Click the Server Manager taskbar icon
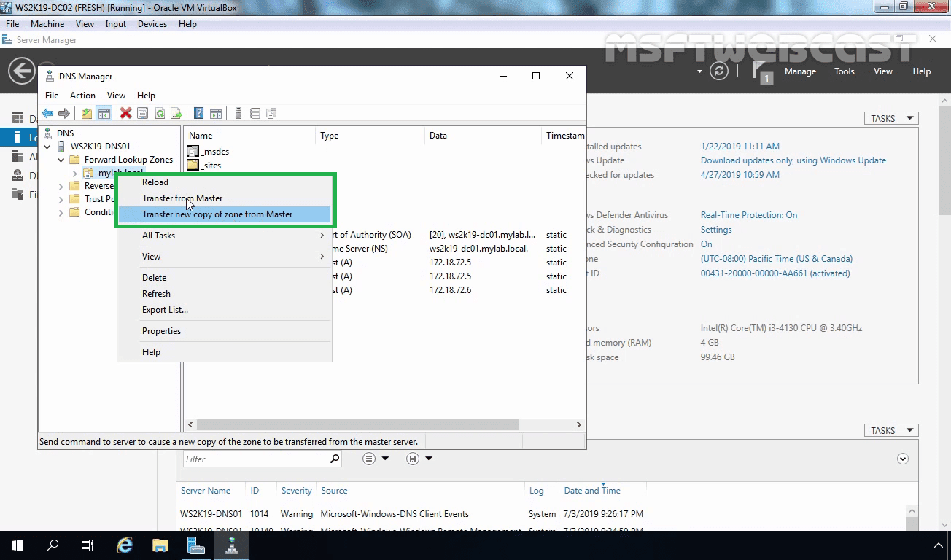Viewport: 951px width, 560px height. click(x=195, y=545)
